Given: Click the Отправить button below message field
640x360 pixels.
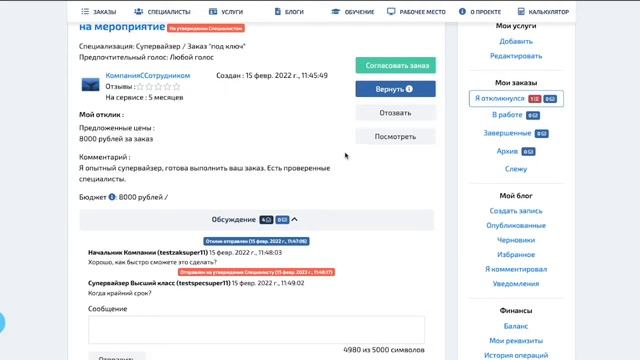Looking at the screenshot, I should pyautogui.click(x=117, y=356).
